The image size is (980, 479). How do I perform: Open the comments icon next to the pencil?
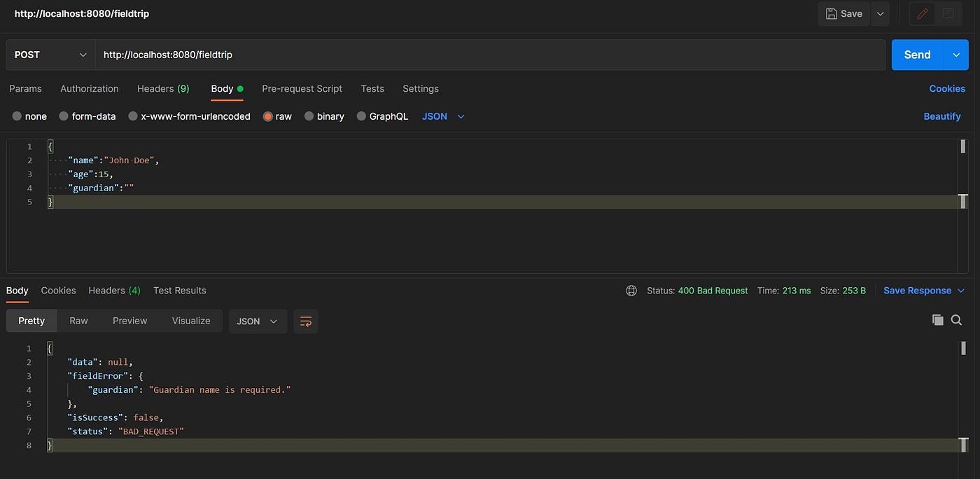pos(946,13)
